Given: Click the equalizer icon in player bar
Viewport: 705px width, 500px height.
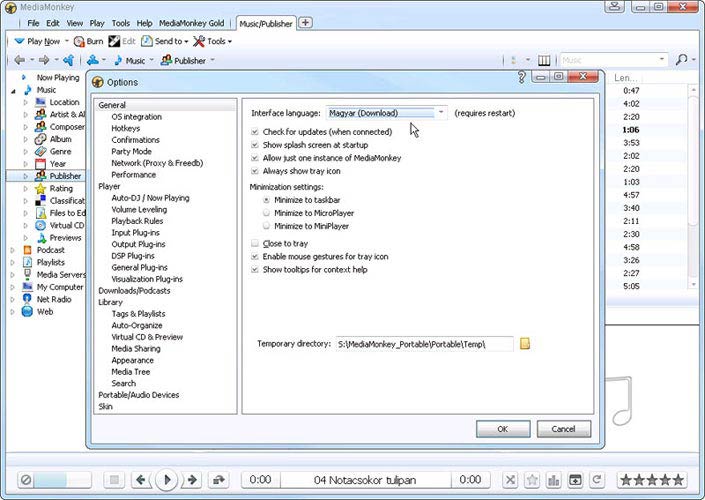Looking at the screenshot, I should coord(554,480).
